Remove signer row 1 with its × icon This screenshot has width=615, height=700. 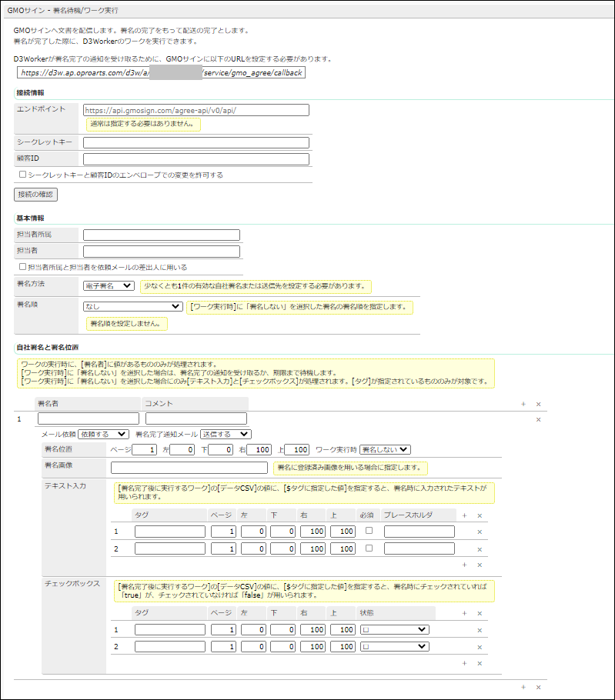point(539,419)
